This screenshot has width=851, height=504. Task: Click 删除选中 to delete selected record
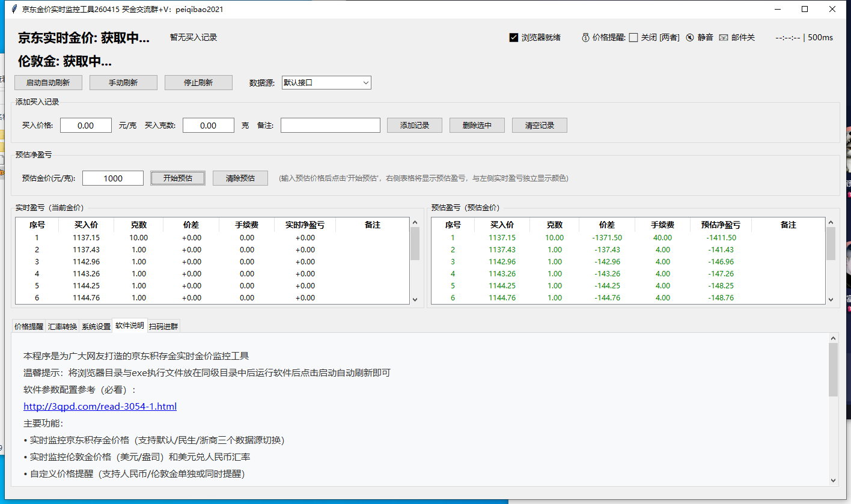[477, 125]
